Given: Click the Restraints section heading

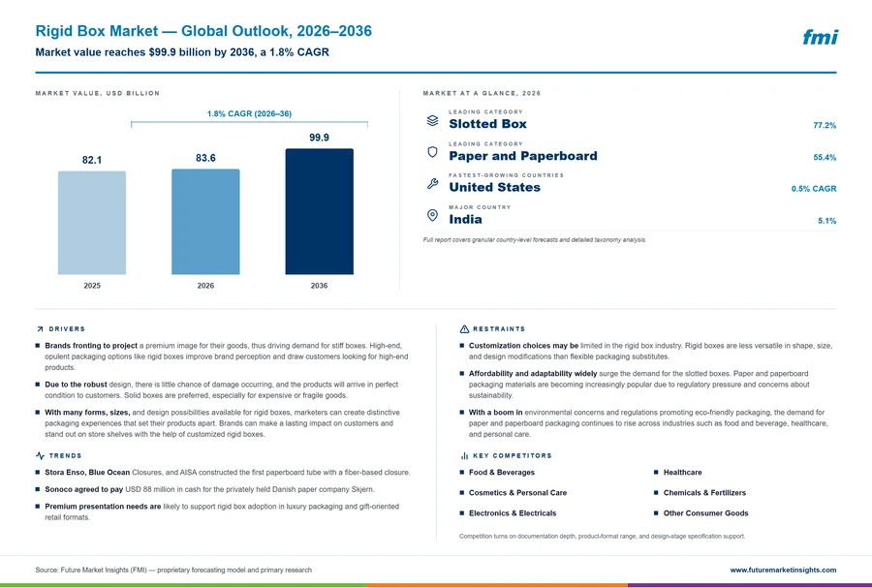Looking at the screenshot, I should click(499, 329).
